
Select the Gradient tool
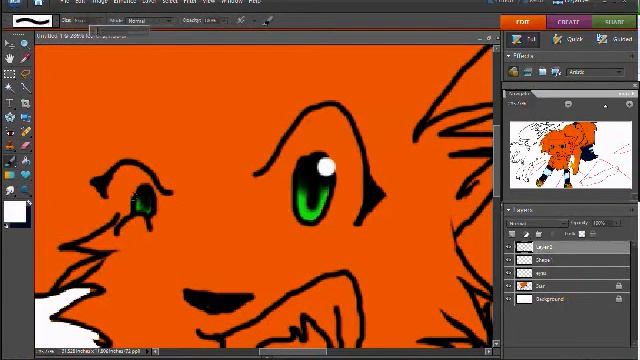[9, 176]
